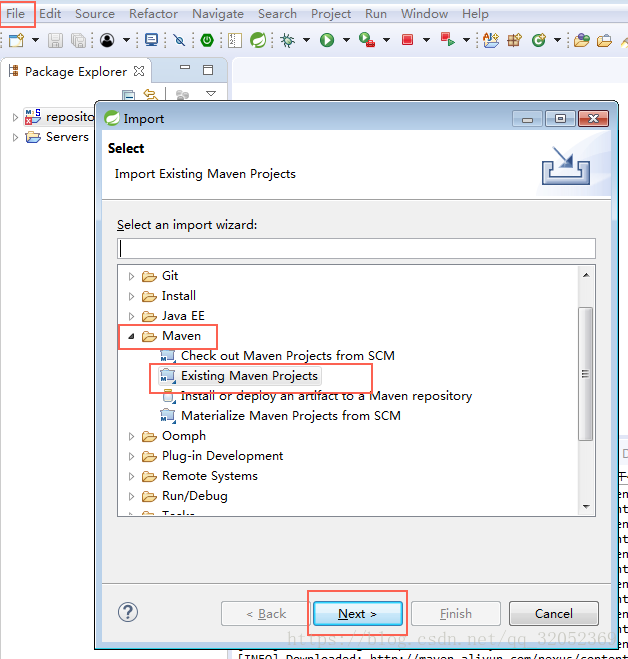The height and width of the screenshot is (659, 628).
Task: Collapse the Maven folder
Action: coord(131,336)
